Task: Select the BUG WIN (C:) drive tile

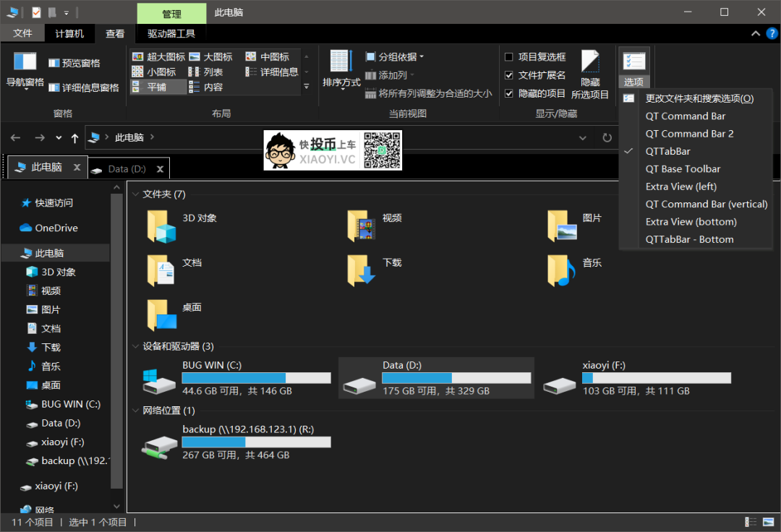Action: point(236,378)
